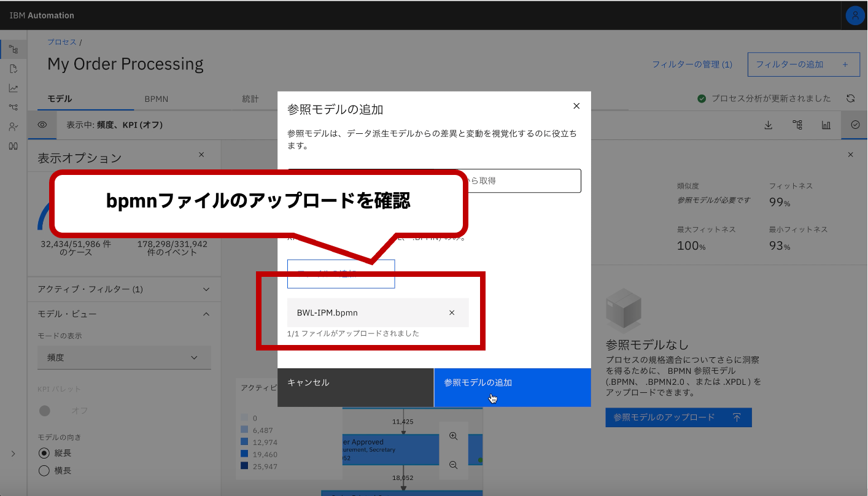Open the bar chart statistics icon

826,125
